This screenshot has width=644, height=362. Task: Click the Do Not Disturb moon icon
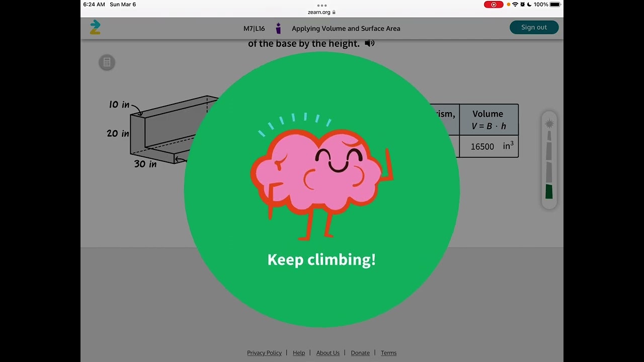(529, 5)
